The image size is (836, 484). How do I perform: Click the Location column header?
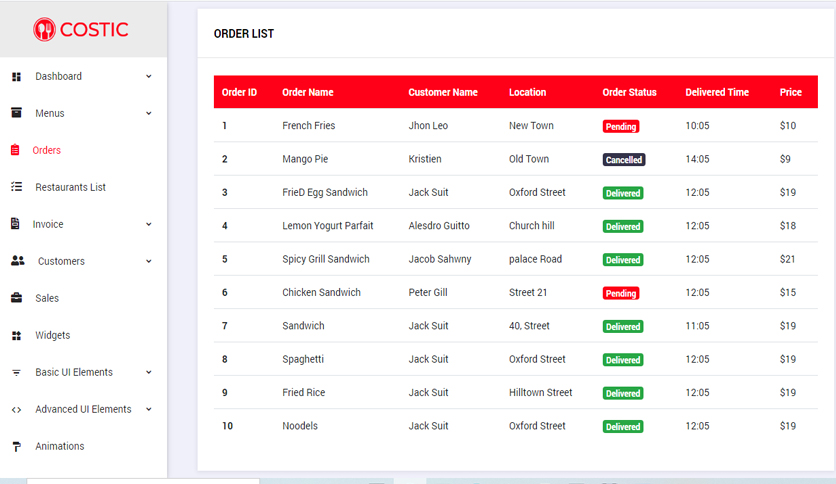[x=527, y=92]
